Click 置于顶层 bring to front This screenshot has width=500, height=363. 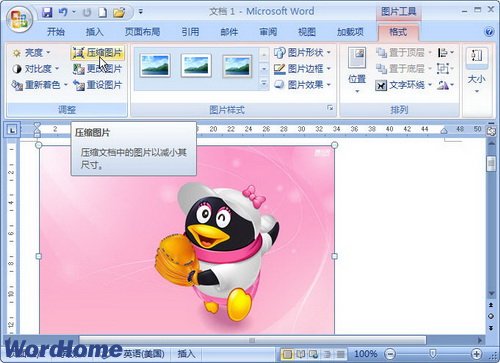pos(403,53)
